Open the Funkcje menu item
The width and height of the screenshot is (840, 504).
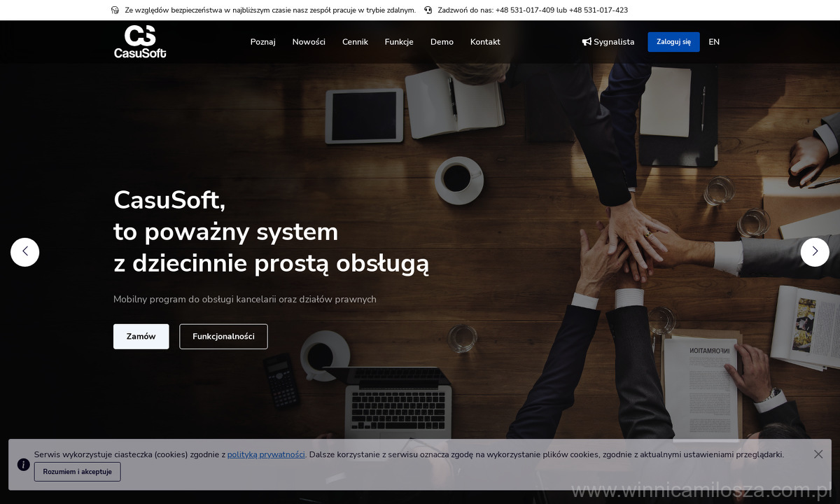399,42
